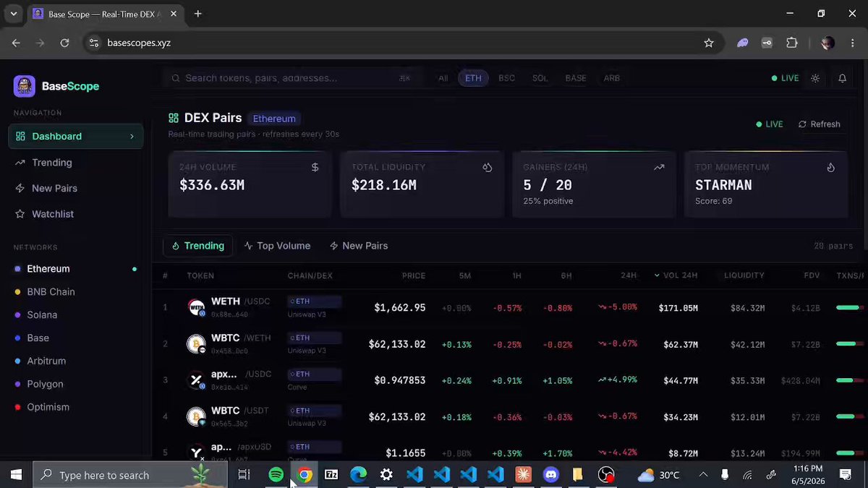Select the Ethereum network
The width and height of the screenshot is (868, 488).
click(x=75, y=269)
